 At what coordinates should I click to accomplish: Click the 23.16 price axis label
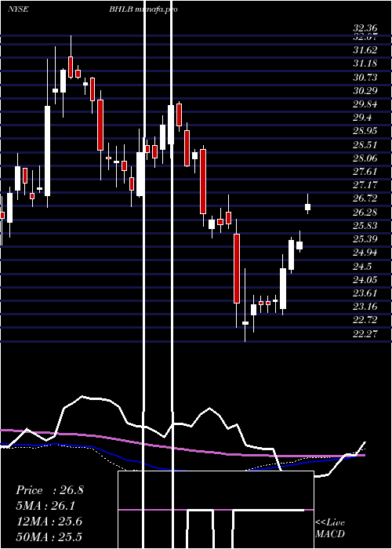[365, 307]
